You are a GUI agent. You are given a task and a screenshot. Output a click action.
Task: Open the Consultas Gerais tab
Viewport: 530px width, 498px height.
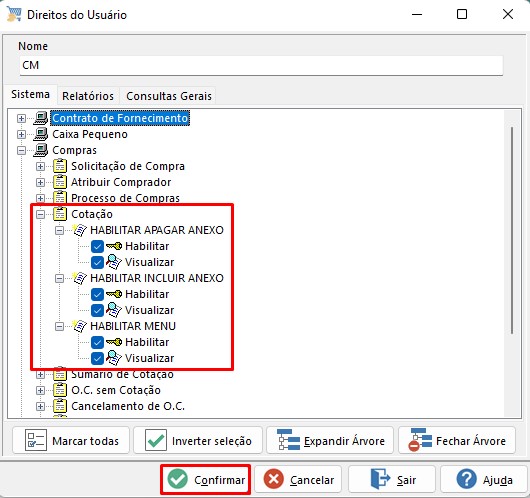(x=169, y=96)
